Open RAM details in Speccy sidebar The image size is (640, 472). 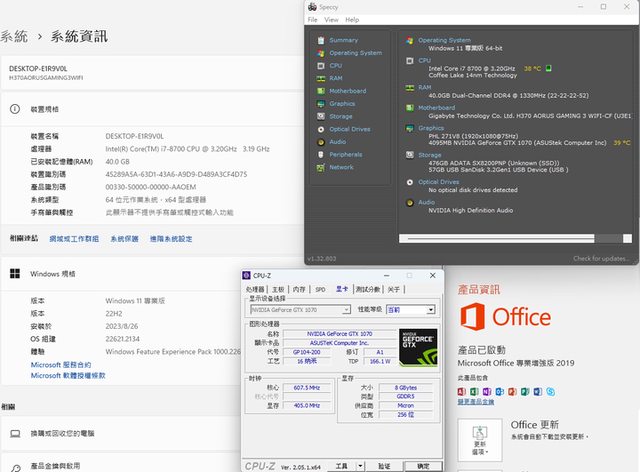pyautogui.click(x=335, y=78)
